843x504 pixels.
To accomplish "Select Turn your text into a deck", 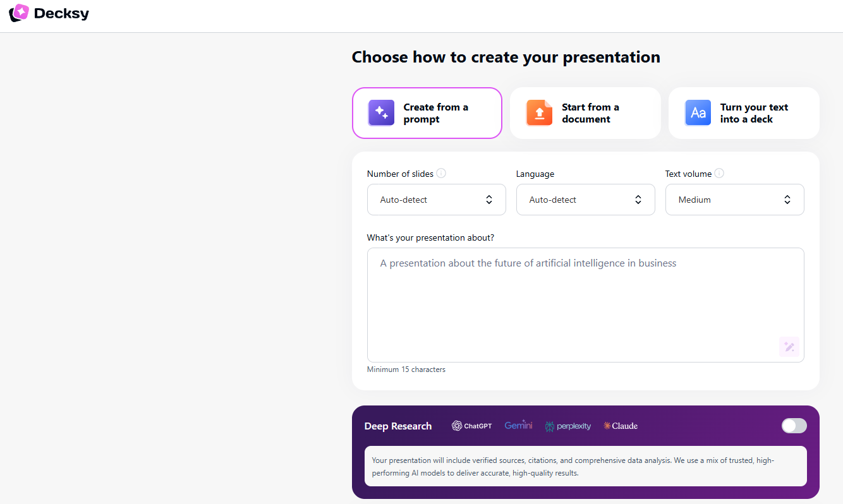I will (x=744, y=113).
